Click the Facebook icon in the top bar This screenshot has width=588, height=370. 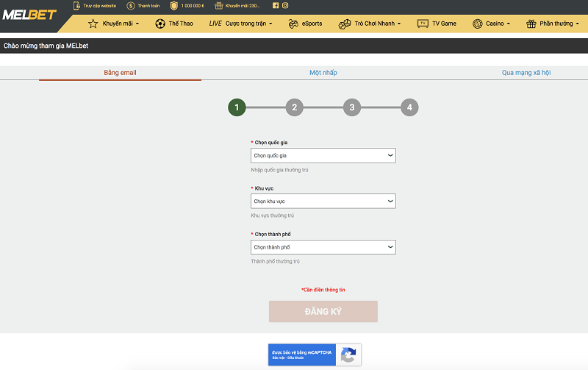click(276, 6)
